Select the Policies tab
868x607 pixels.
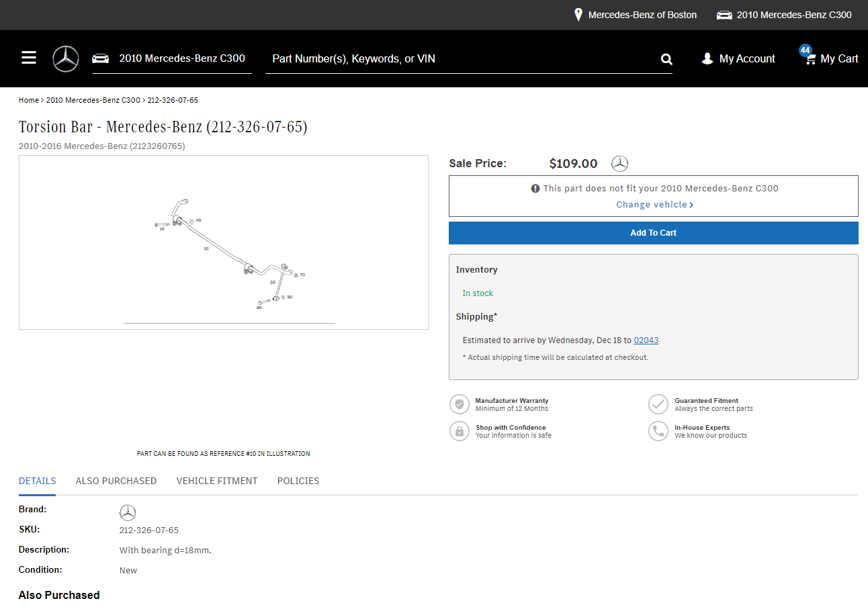pos(298,481)
